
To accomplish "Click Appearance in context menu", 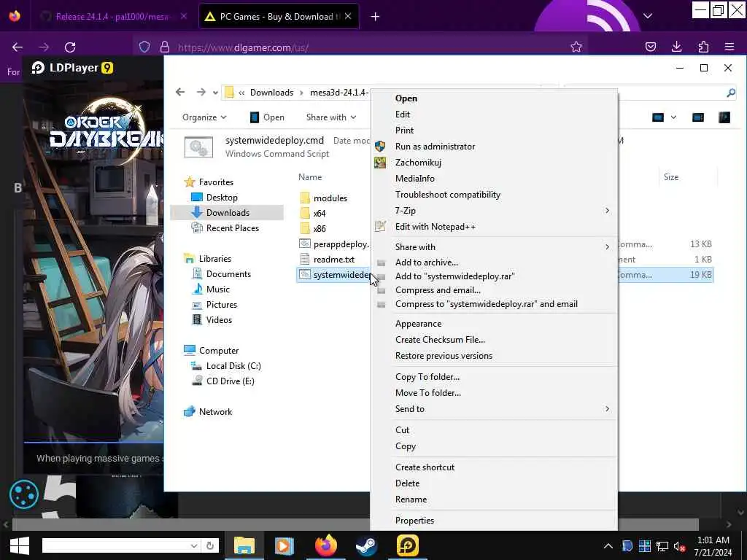I will (x=418, y=324).
